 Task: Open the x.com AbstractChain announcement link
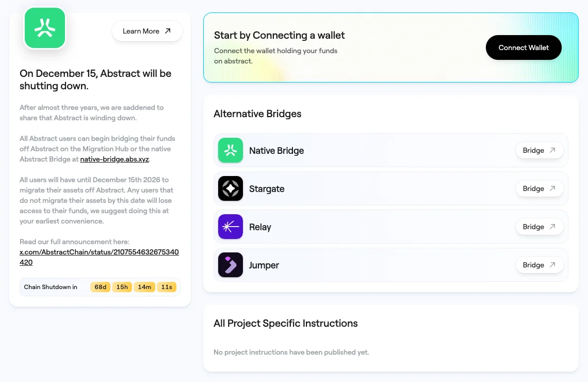(x=99, y=257)
